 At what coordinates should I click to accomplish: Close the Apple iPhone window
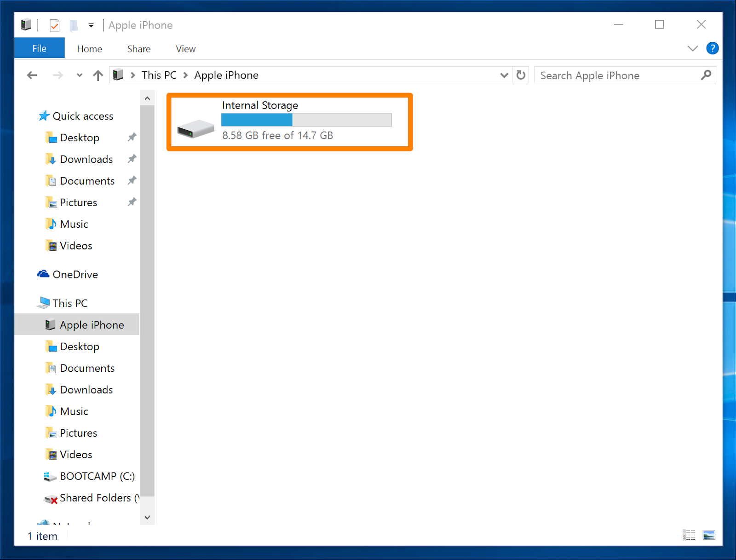(701, 24)
